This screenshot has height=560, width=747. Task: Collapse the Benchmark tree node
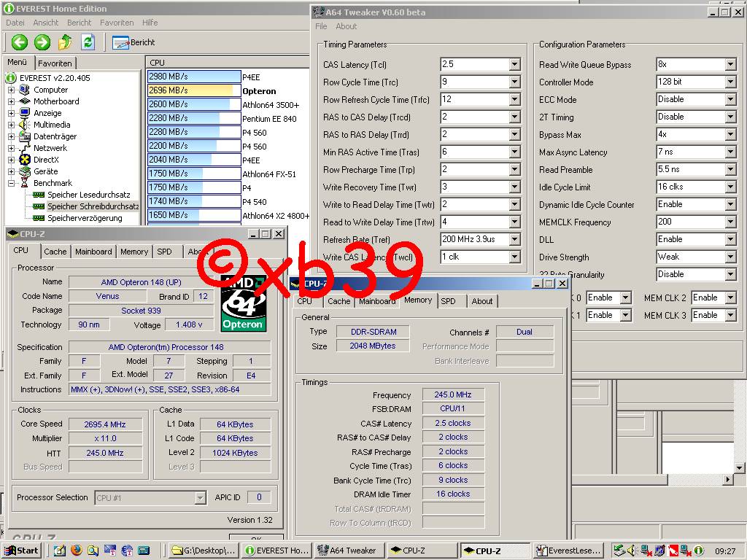click(x=11, y=183)
